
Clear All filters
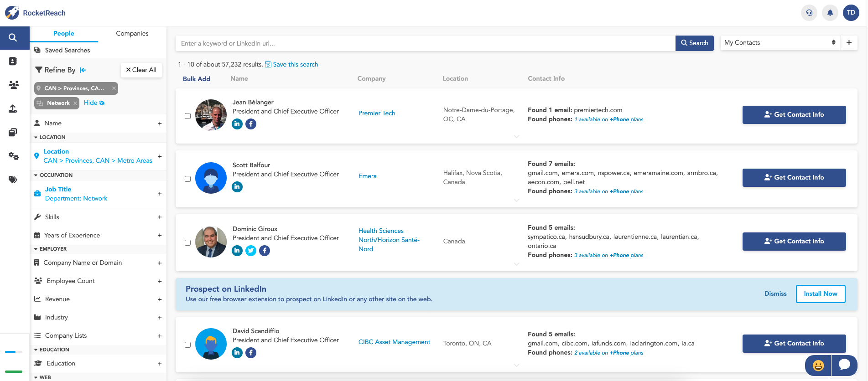(x=141, y=70)
